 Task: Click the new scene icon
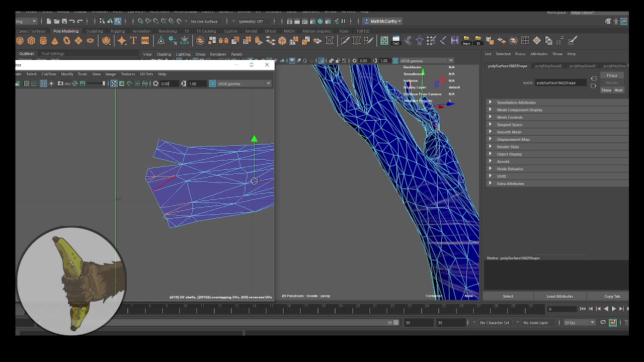coord(49,21)
